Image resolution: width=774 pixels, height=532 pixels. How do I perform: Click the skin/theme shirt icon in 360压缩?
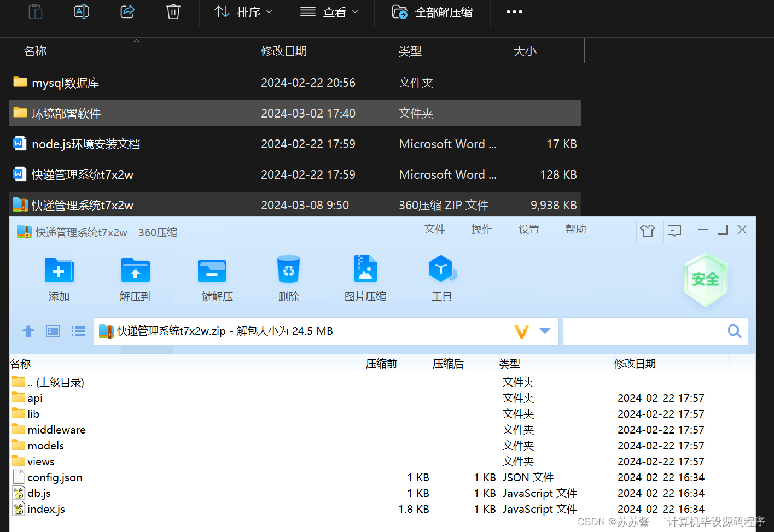coord(648,231)
